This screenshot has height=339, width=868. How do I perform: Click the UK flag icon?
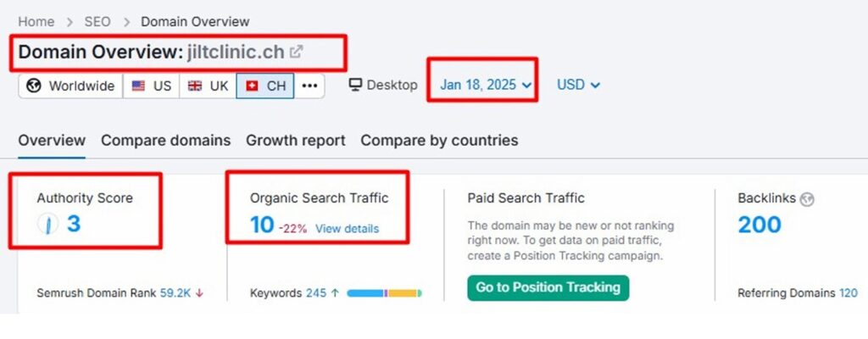[x=195, y=86]
